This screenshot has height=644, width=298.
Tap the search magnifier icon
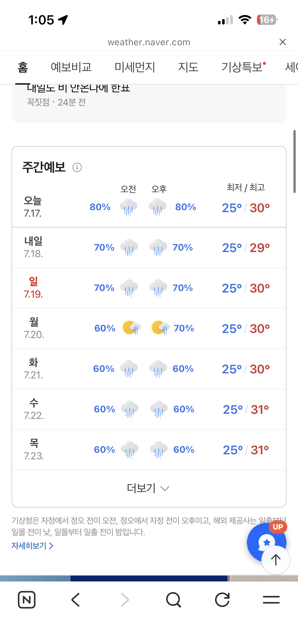point(173,600)
